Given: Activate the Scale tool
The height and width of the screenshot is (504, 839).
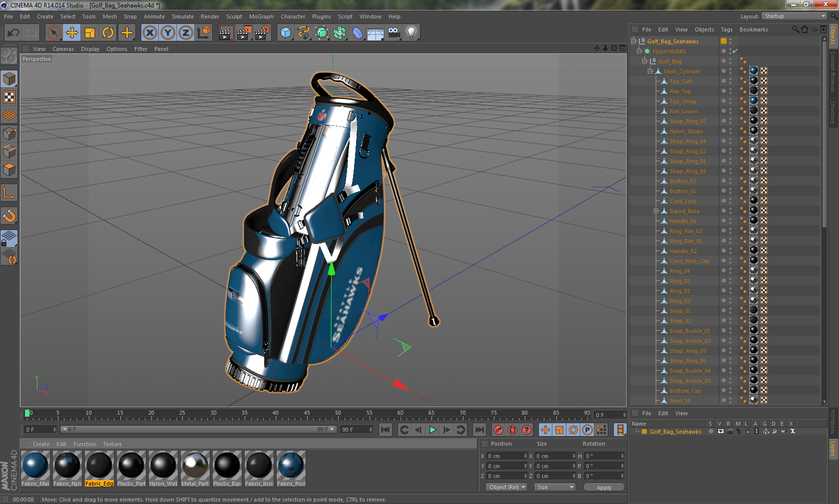Looking at the screenshot, I should click(90, 33).
